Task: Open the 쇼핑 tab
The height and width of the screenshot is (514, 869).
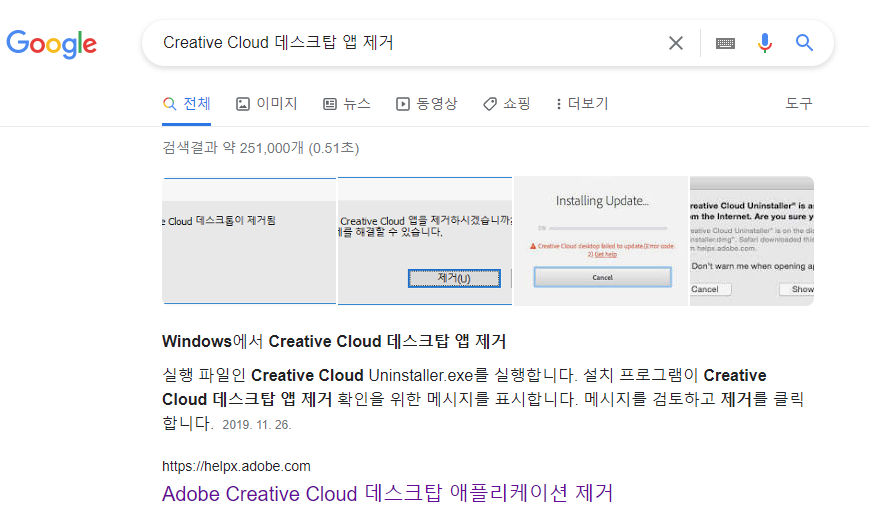Action: point(507,104)
